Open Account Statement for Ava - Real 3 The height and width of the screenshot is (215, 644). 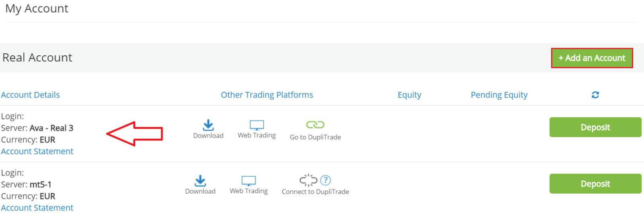click(37, 151)
